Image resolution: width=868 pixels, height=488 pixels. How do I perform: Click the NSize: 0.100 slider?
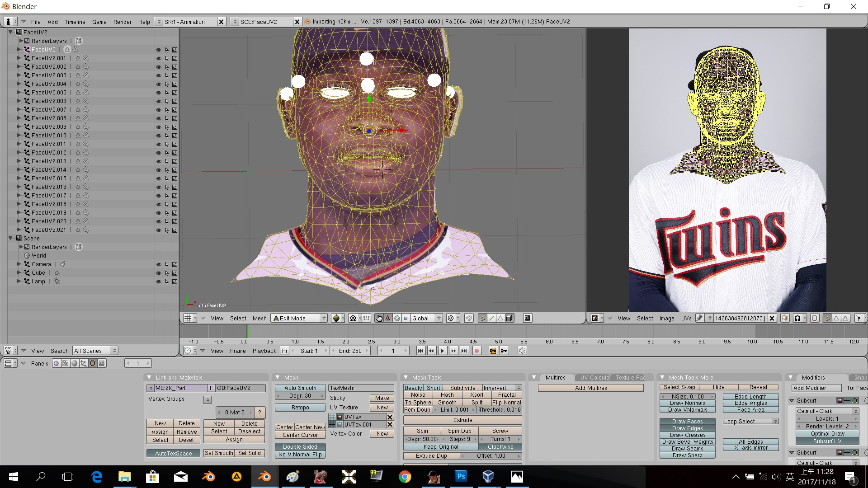[x=687, y=396]
